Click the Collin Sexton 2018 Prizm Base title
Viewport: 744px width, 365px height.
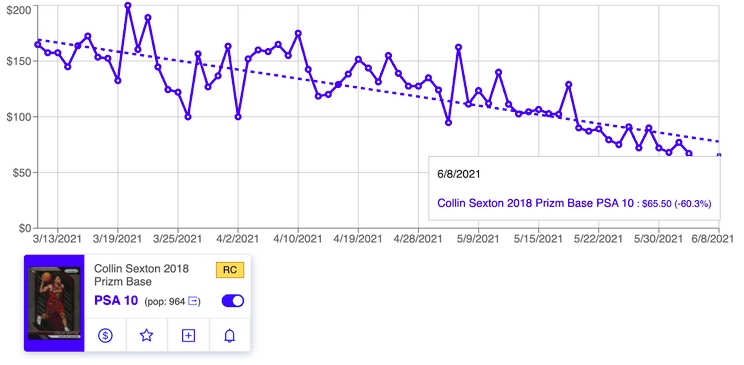tap(141, 275)
